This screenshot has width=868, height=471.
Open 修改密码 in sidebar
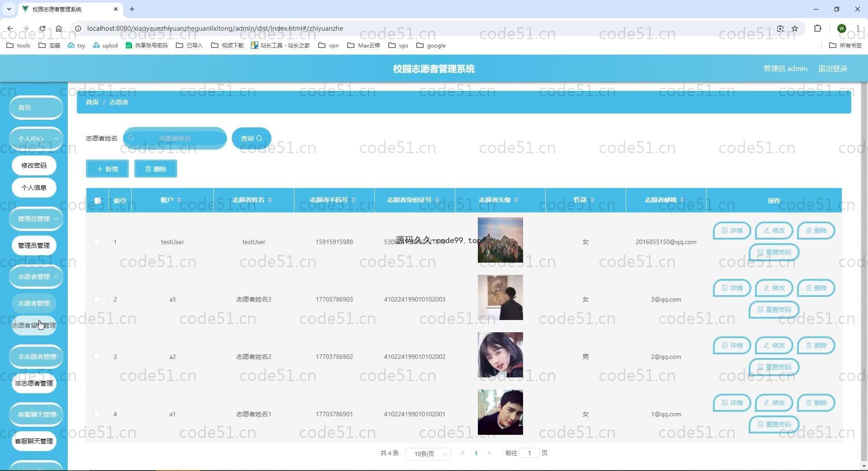[34, 165]
